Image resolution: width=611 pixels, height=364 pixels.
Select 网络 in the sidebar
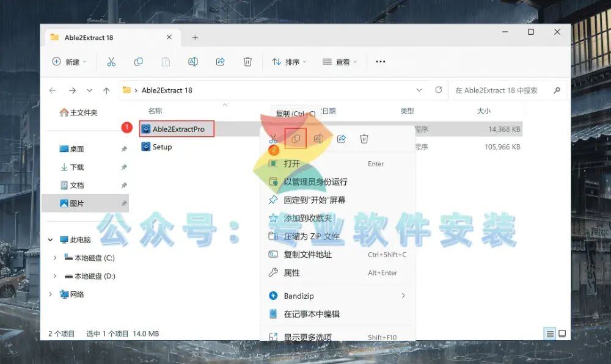point(71,294)
